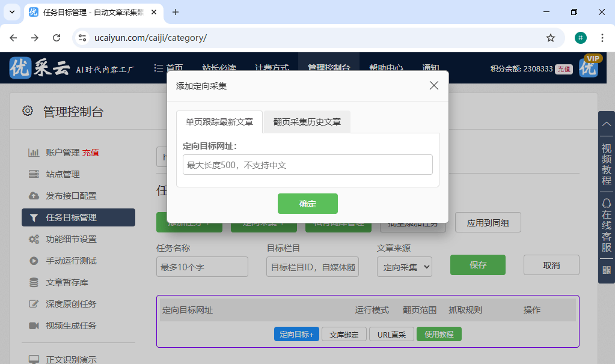
Task: Switch to the 翻页采集历史文章 tab
Action: pos(307,121)
